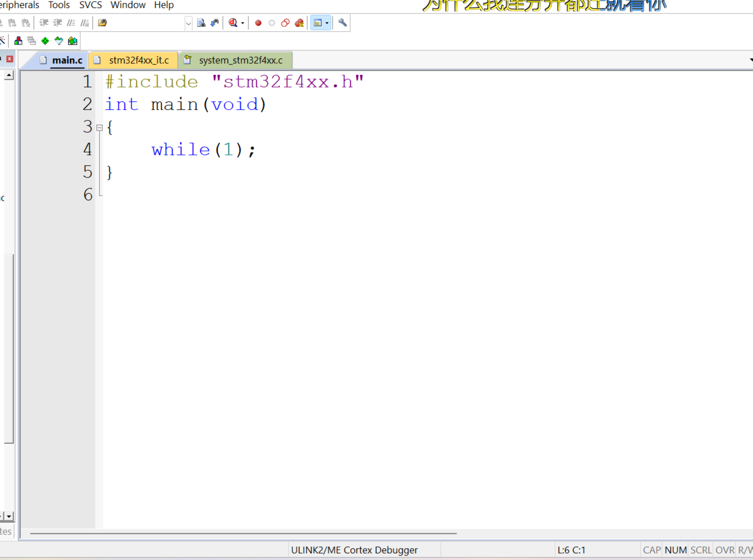753x560 pixels.
Task: Open the SVCS menu
Action: pos(91,5)
